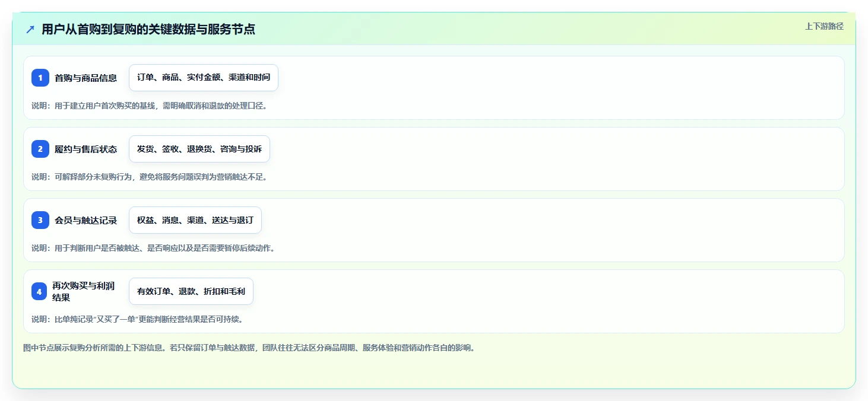Click the step 1 number badge
Screen dimensions: 868x401
[x=40, y=78]
